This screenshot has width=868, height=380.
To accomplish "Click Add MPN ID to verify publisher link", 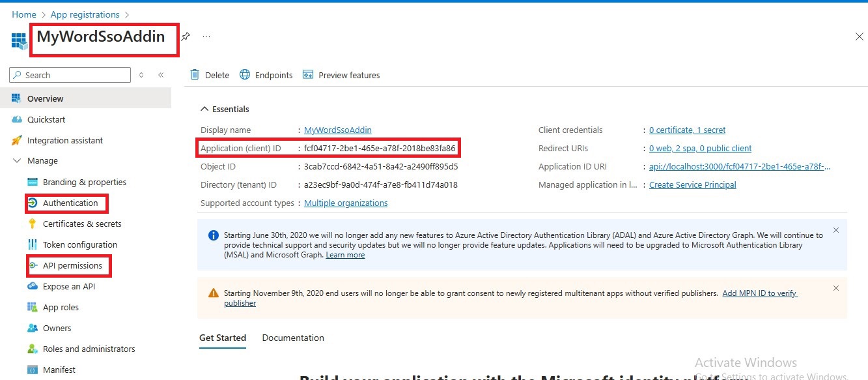I will [x=760, y=293].
